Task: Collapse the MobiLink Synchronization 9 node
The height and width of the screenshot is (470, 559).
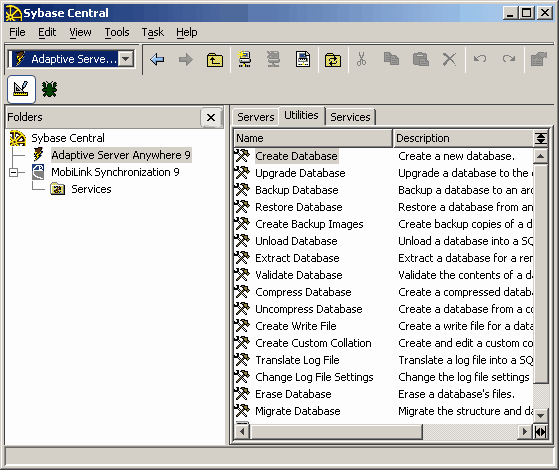Action: [14, 173]
